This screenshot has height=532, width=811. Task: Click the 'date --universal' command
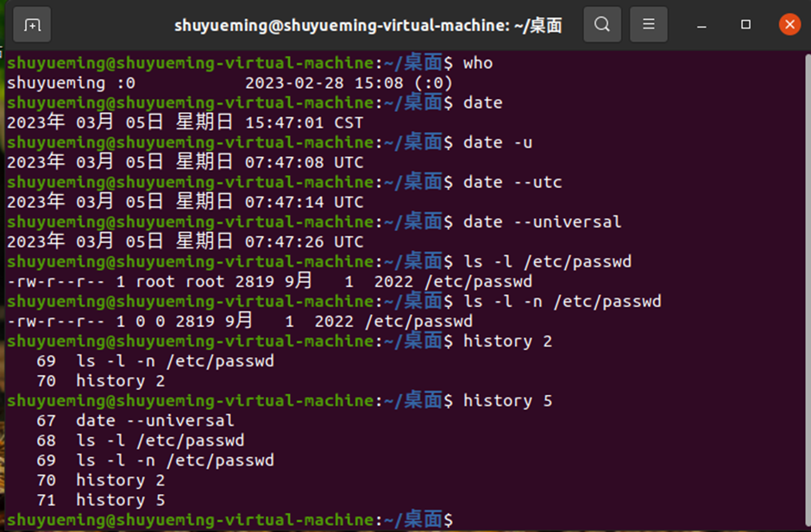click(537, 221)
